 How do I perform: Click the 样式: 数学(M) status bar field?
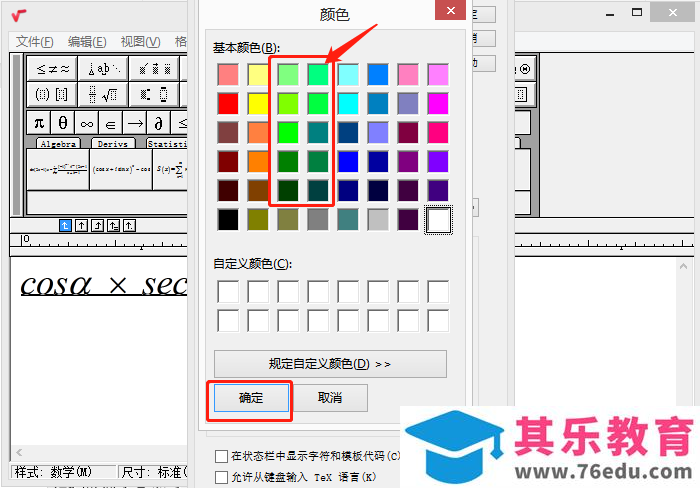click(63, 472)
